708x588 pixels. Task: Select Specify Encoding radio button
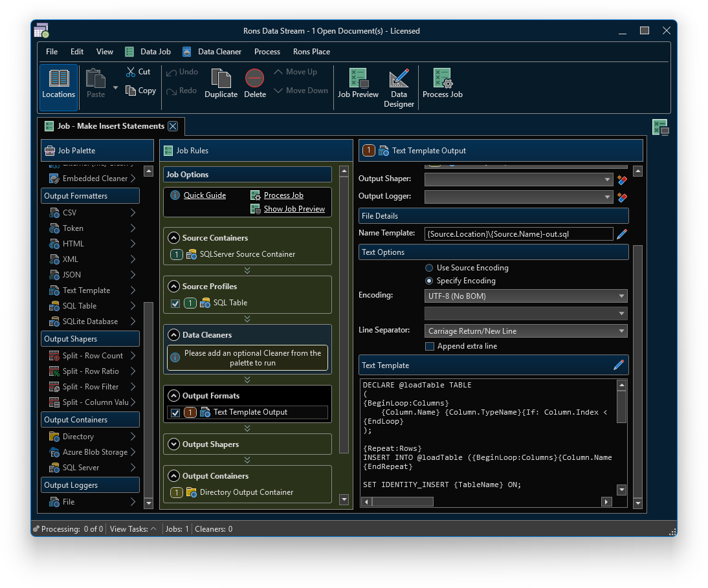click(x=429, y=281)
